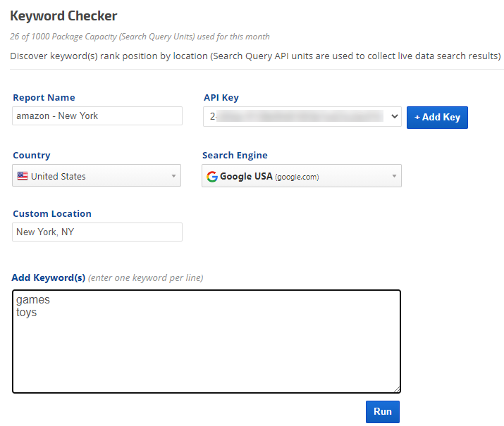Click the Report Name label
The height and width of the screenshot is (426, 504).
coord(44,98)
